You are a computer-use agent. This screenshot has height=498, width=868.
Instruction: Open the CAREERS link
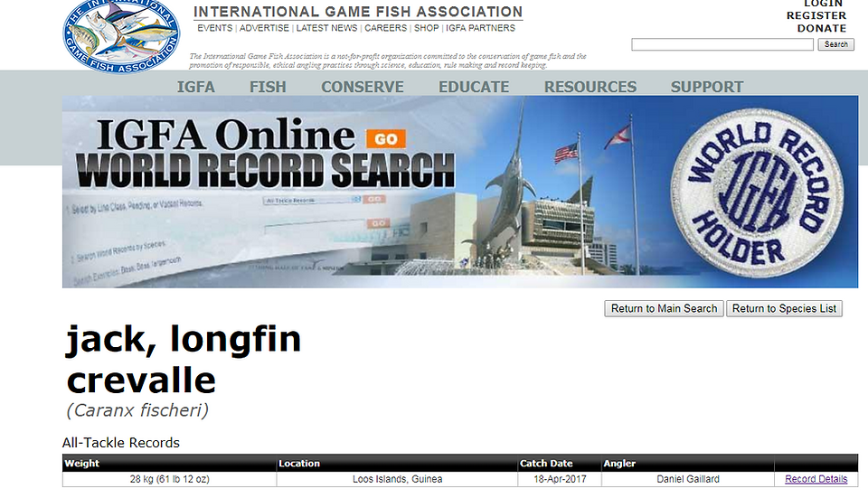[385, 28]
